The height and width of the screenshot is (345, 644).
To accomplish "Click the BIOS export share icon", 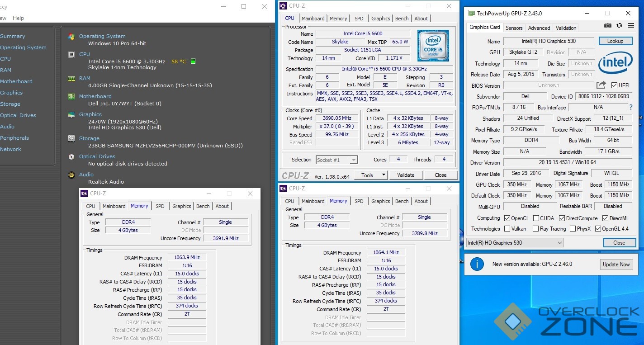I will coord(601,85).
